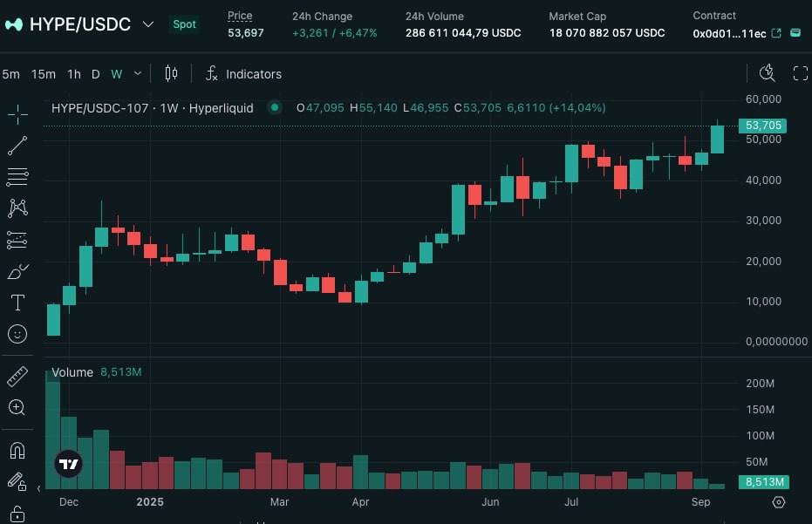This screenshot has width=812, height=524.
Task: Select the trend line drawing tool
Action: point(17,146)
